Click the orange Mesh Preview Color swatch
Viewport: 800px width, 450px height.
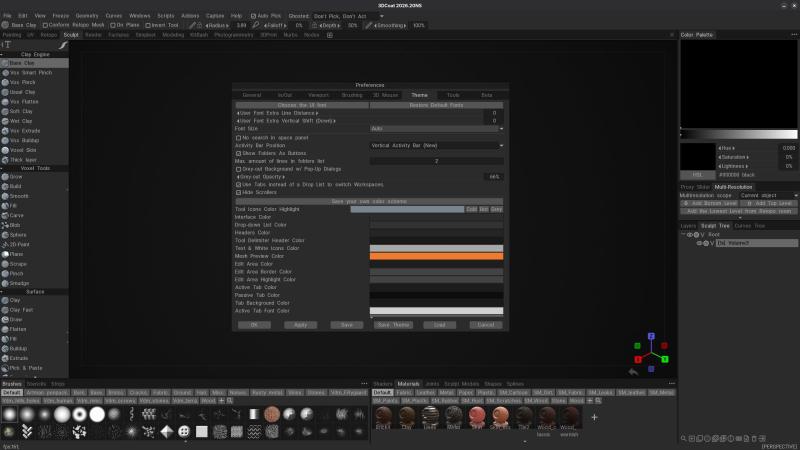click(436, 256)
